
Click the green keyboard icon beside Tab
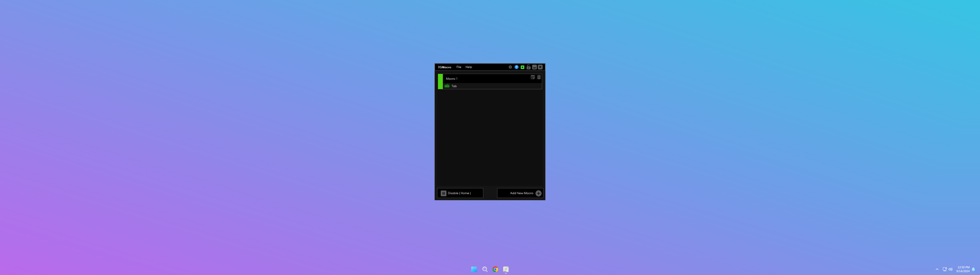coord(447,86)
